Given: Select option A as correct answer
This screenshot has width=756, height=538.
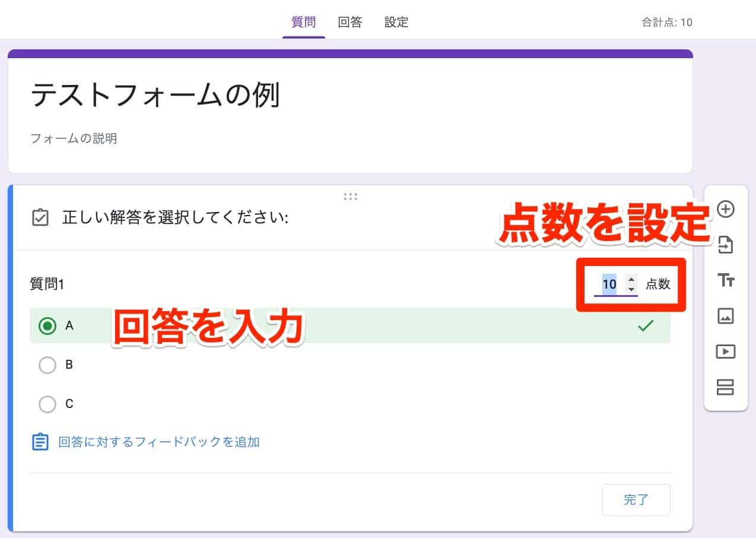Looking at the screenshot, I should [x=47, y=325].
